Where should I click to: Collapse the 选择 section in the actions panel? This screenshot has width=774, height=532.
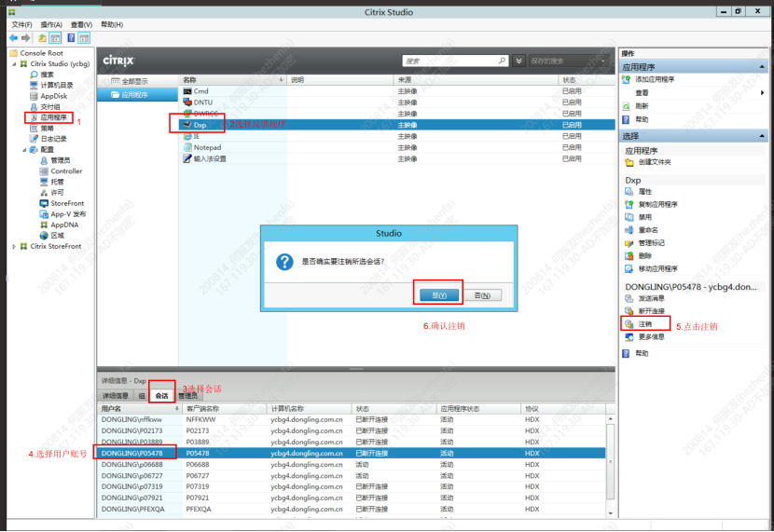(766, 136)
